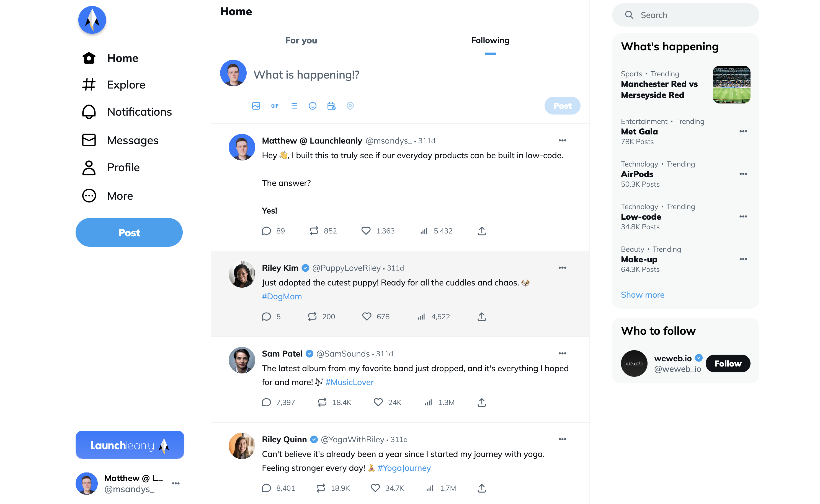The height and width of the screenshot is (504, 820).
Task: Switch to the For you tab
Action: 301,41
